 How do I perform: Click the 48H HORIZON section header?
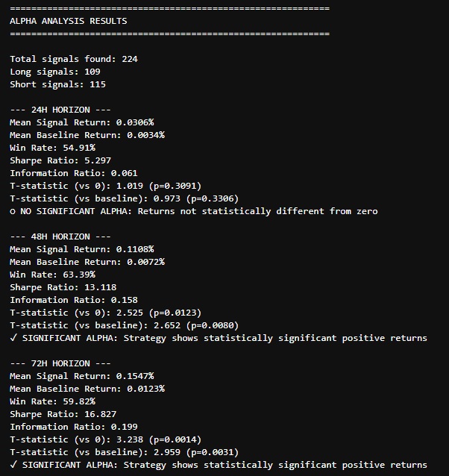tap(60, 237)
